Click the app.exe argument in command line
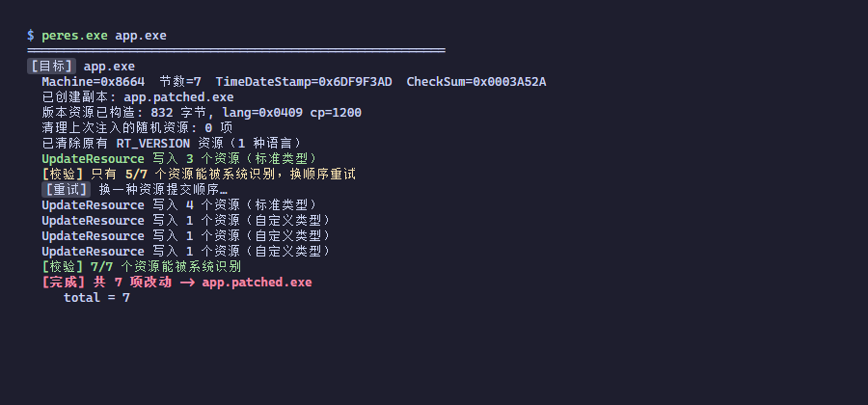The width and height of the screenshot is (868, 405). [x=141, y=36]
